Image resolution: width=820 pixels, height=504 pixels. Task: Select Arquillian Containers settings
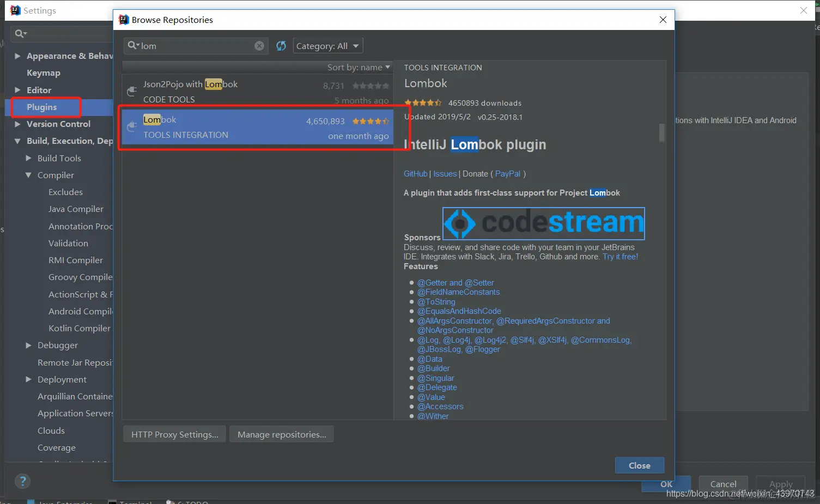(75, 396)
